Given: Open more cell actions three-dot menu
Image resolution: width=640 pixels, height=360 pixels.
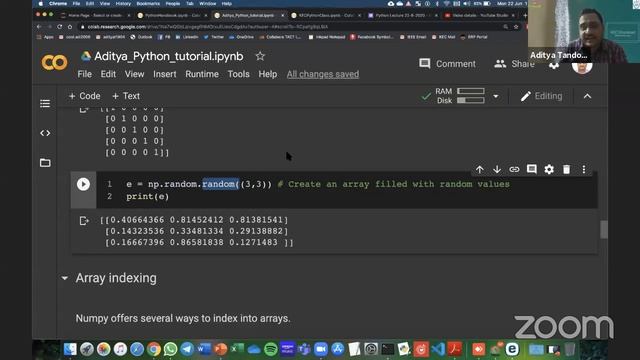Looking at the screenshot, I should click(584, 169).
